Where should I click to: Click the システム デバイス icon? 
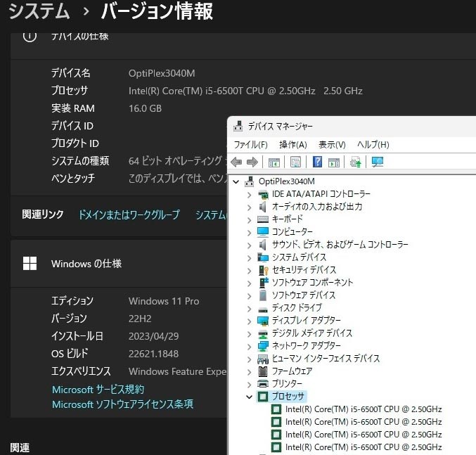[x=263, y=257]
